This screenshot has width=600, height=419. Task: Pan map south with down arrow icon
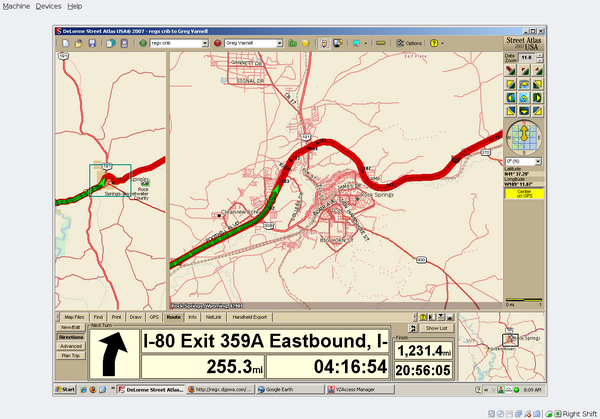[x=524, y=111]
